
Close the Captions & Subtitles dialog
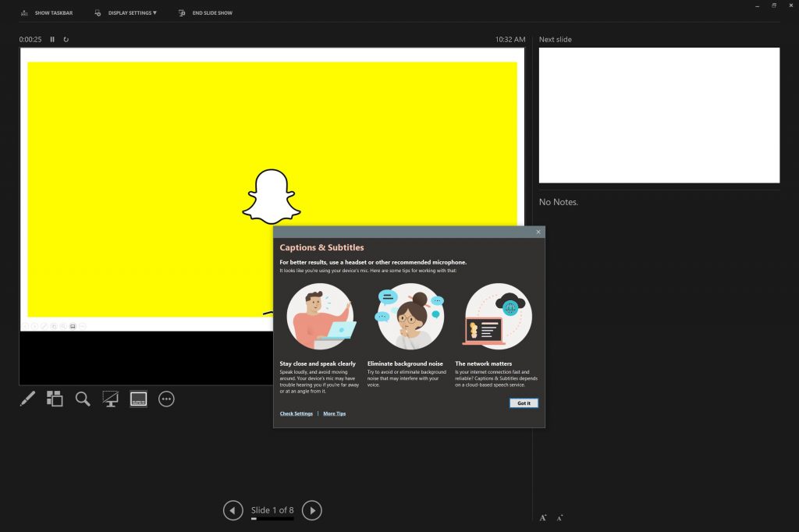click(538, 232)
